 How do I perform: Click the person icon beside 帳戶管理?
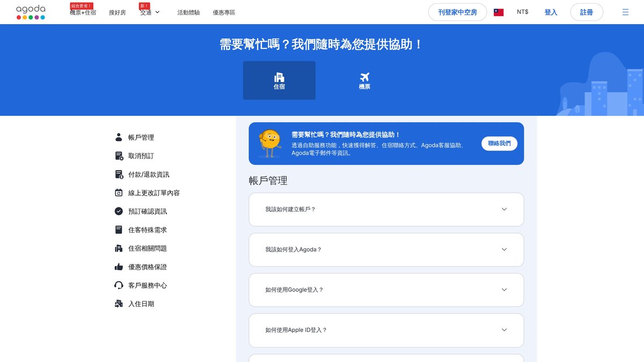(x=119, y=137)
